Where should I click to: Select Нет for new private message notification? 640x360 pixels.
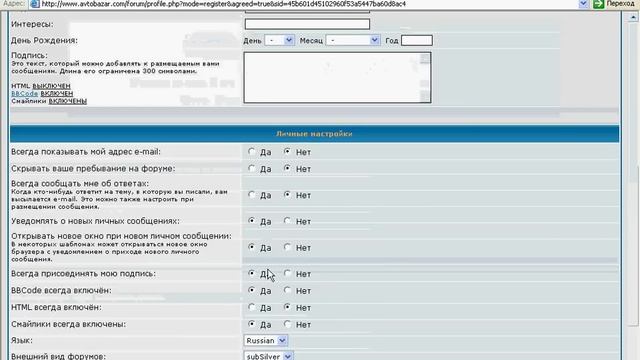[287, 221]
